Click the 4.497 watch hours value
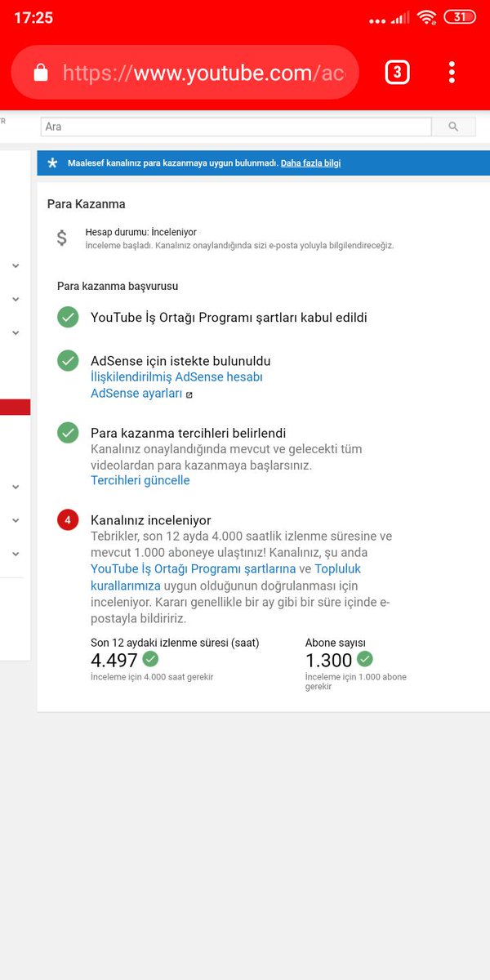This screenshot has height=980, width=490. point(114,661)
